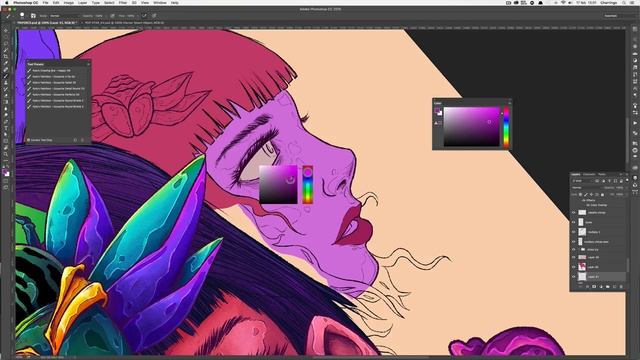Switch to the Channels tab
The height and width of the screenshot is (360, 640).
tap(589, 174)
